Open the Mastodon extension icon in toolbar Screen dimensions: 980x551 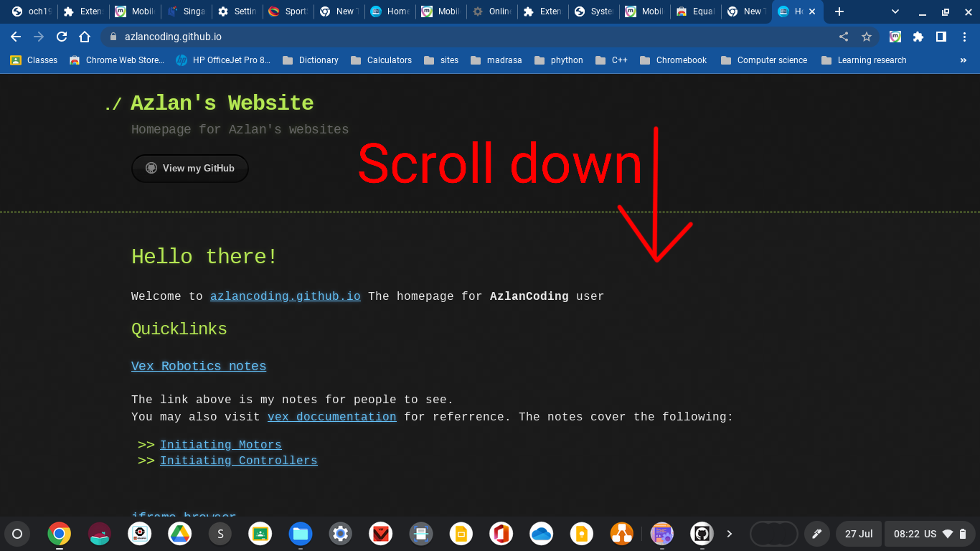tap(895, 37)
